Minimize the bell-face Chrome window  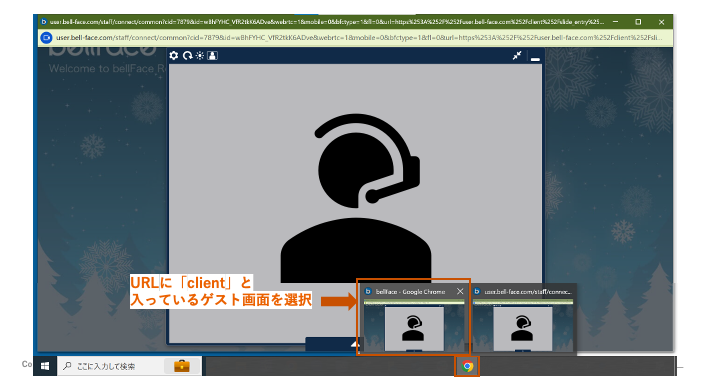615,21
